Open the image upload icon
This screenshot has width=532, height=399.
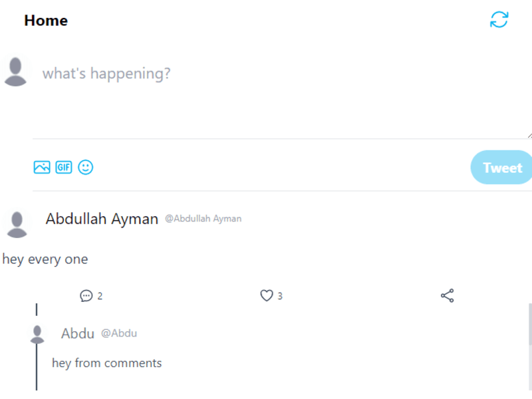click(42, 168)
